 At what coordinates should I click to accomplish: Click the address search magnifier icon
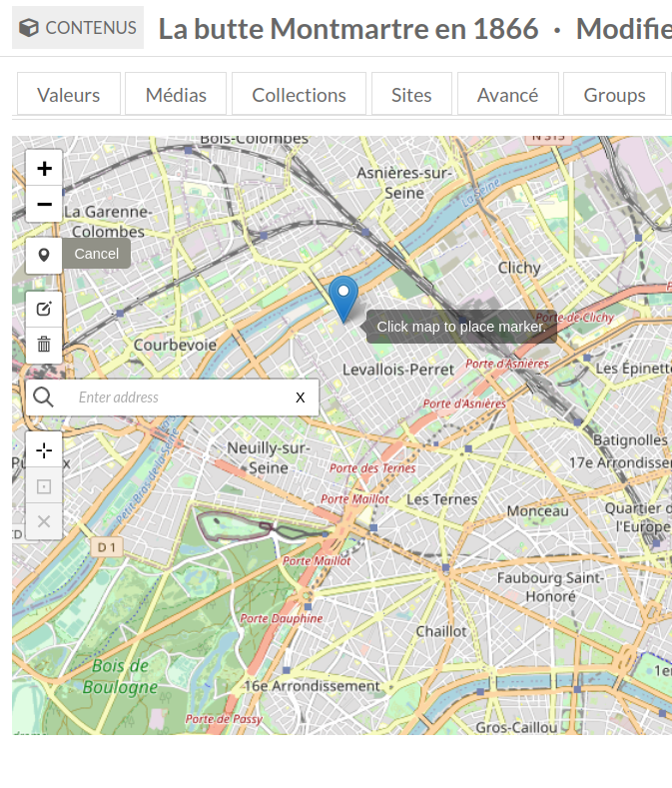[43, 397]
